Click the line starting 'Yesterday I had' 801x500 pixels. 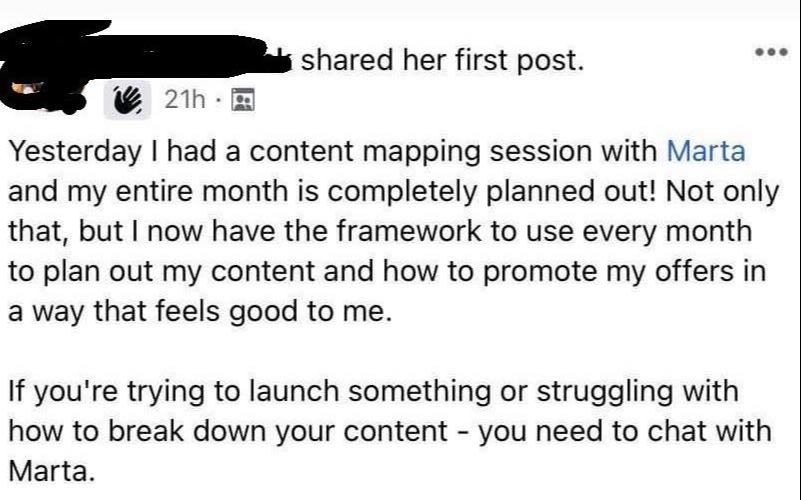point(377,152)
